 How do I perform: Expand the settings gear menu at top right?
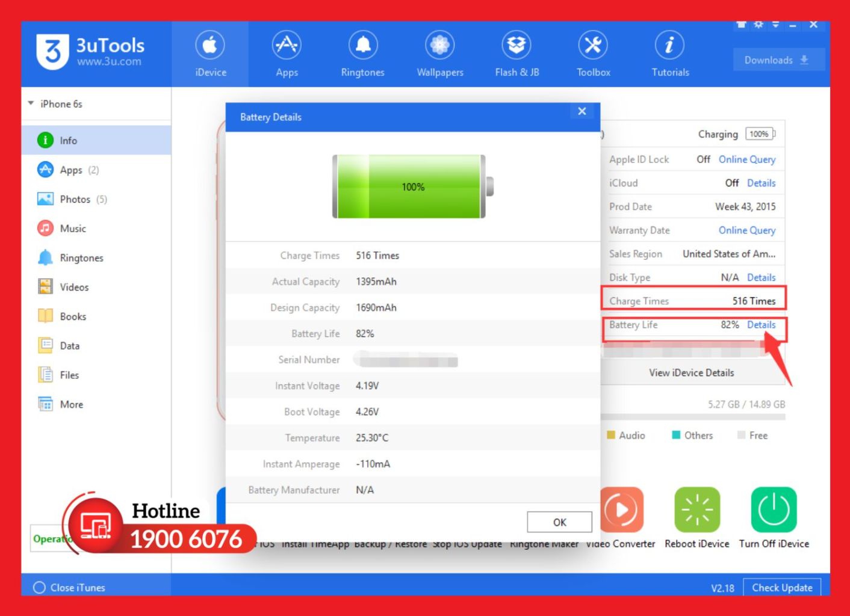click(x=758, y=25)
